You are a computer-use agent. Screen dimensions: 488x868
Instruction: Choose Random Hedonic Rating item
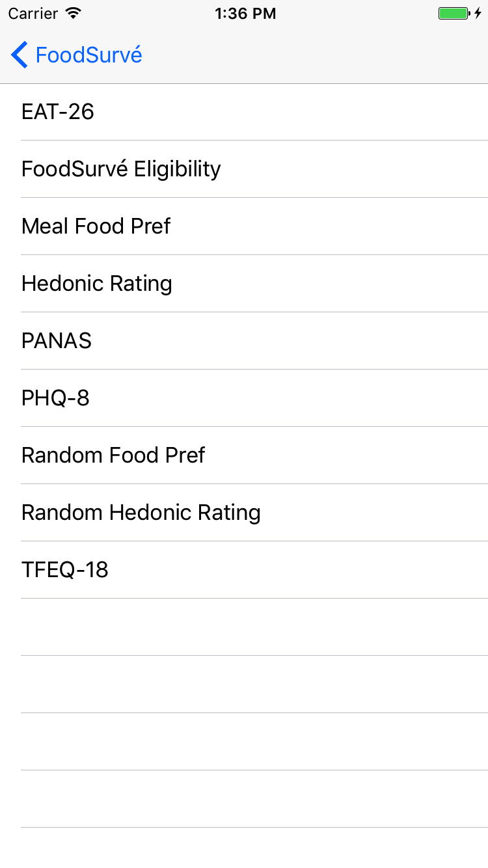[x=244, y=513]
